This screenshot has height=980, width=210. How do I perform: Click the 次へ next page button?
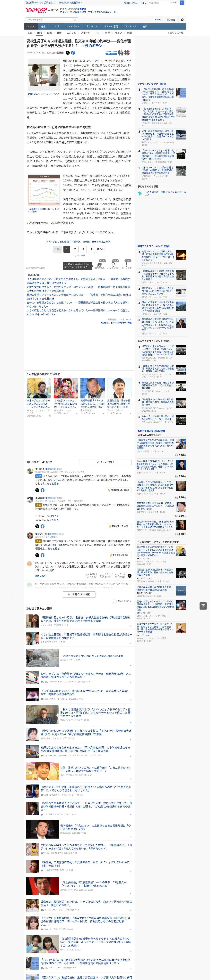[x=100, y=249]
